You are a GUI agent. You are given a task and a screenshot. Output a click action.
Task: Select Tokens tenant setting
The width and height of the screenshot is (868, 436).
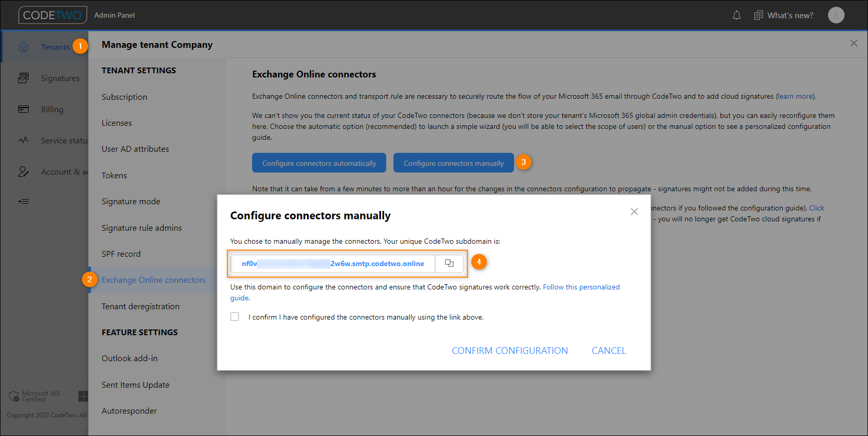tap(114, 175)
